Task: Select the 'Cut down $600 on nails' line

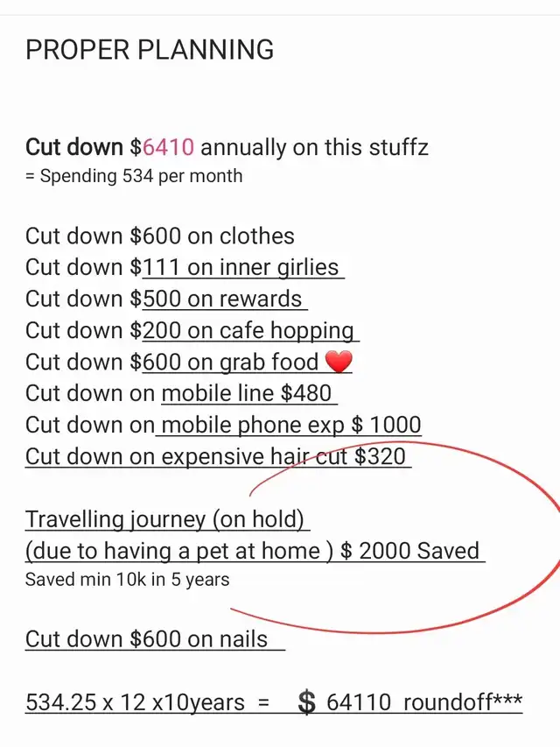Action: tap(146, 639)
